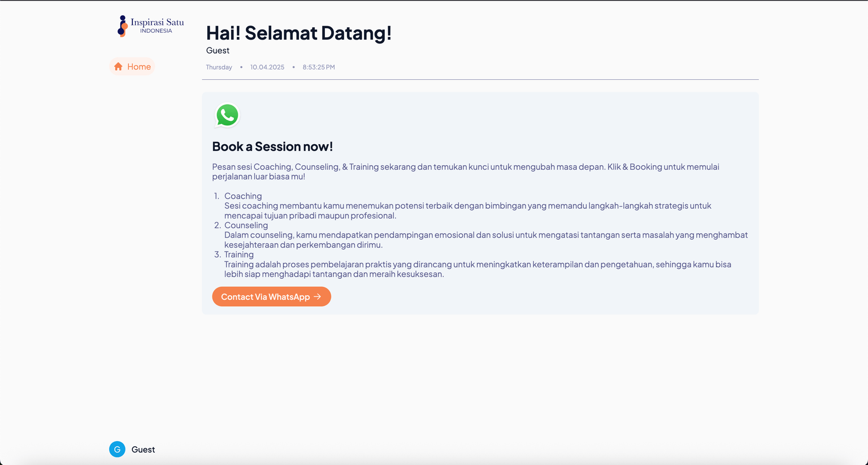The height and width of the screenshot is (465, 868).
Task: Click the Coaching list item title
Action: [243, 196]
